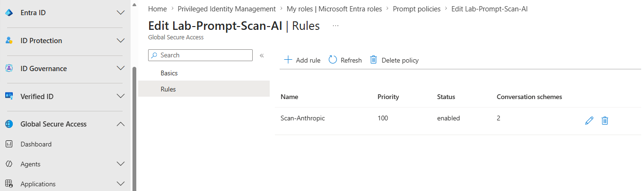The height and width of the screenshot is (191, 644).
Task: Click the plus icon for Add rule
Action: (x=288, y=60)
